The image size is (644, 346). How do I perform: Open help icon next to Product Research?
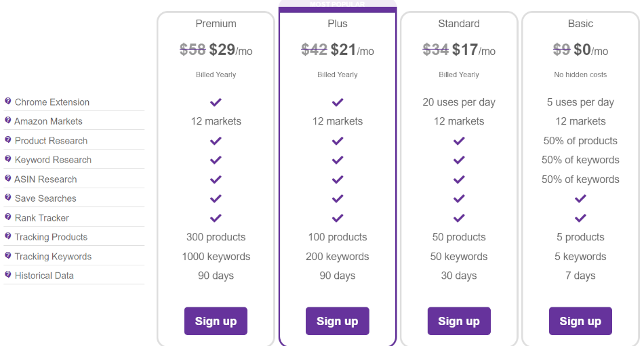click(8, 139)
